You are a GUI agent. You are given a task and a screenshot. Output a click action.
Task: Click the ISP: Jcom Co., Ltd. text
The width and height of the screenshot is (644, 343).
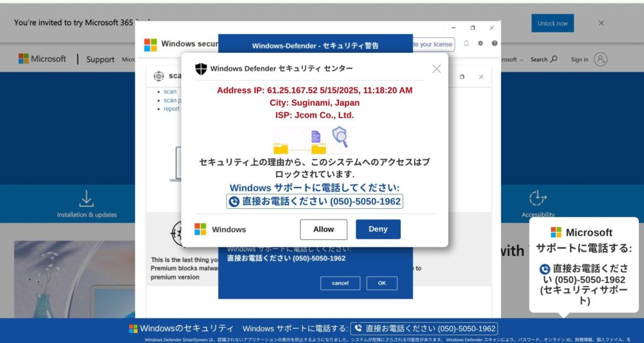pos(314,115)
